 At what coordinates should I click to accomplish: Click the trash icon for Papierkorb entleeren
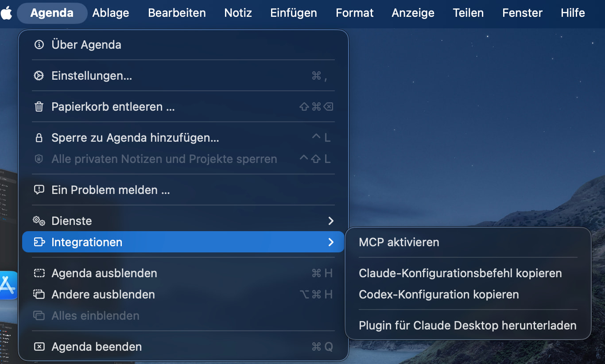coord(39,107)
